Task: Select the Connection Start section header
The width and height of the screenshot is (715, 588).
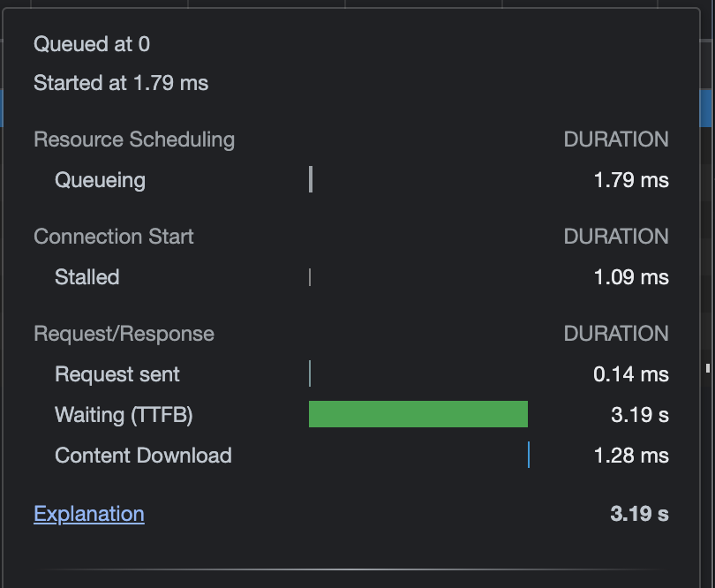Action: pyautogui.click(x=113, y=237)
